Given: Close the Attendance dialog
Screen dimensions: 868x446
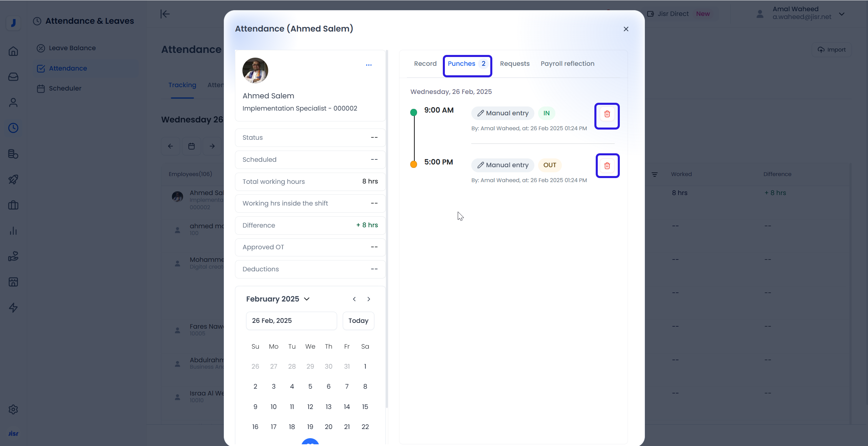Looking at the screenshot, I should (626, 29).
